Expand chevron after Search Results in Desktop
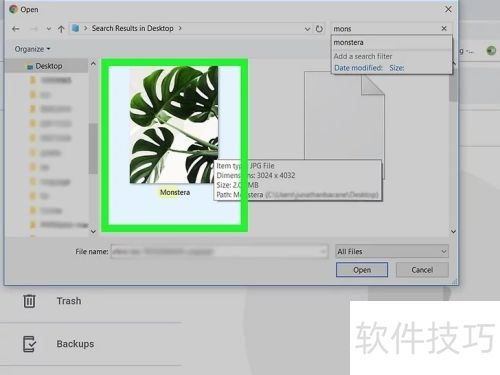Screen dimensions: 500x375 click(180, 28)
